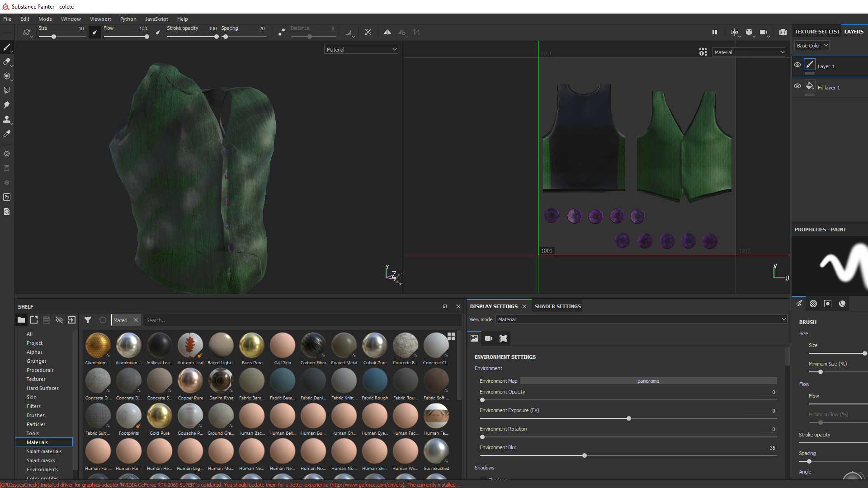
Task: Toggle the shelf hide-eye icon
Action: coord(59,320)
